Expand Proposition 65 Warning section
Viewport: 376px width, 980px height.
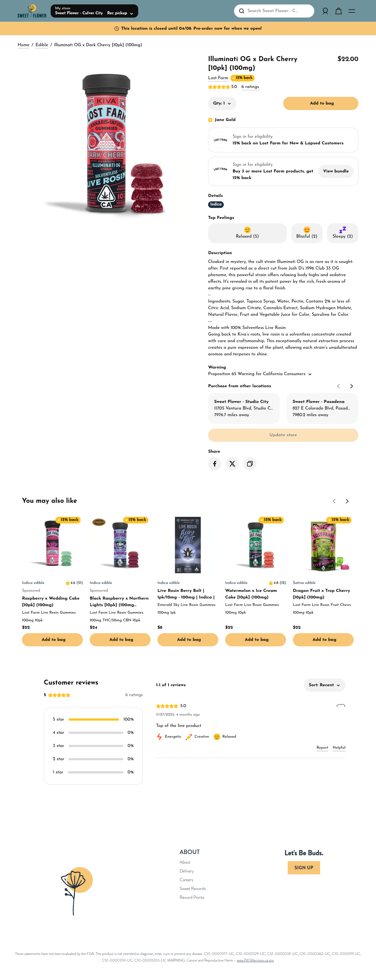click(x=260, y=374)
